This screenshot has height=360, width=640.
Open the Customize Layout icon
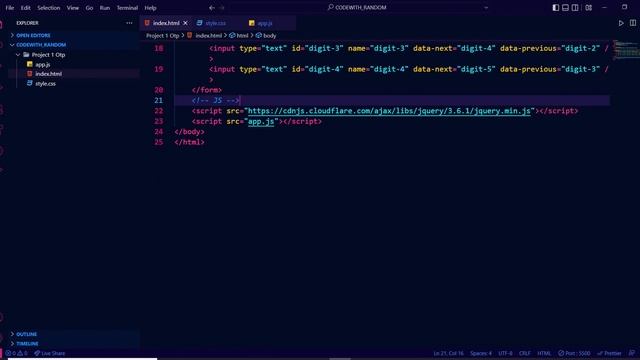click(x=589, y=7)
